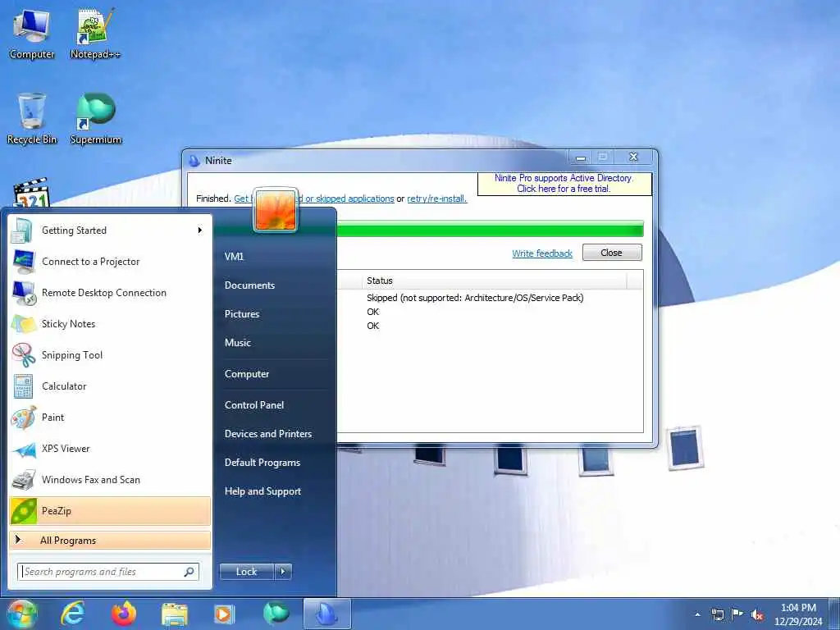Open XPS Viewer from the Start menu
840x630 pixels.
pos(110,449)
